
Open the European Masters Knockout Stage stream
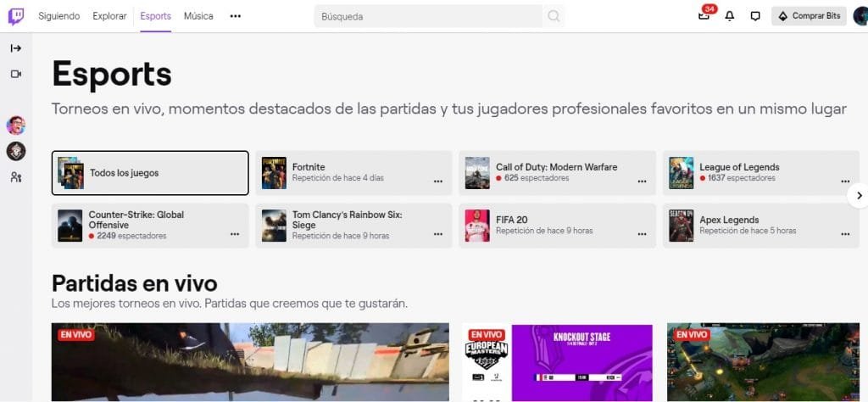pos(558,362)
